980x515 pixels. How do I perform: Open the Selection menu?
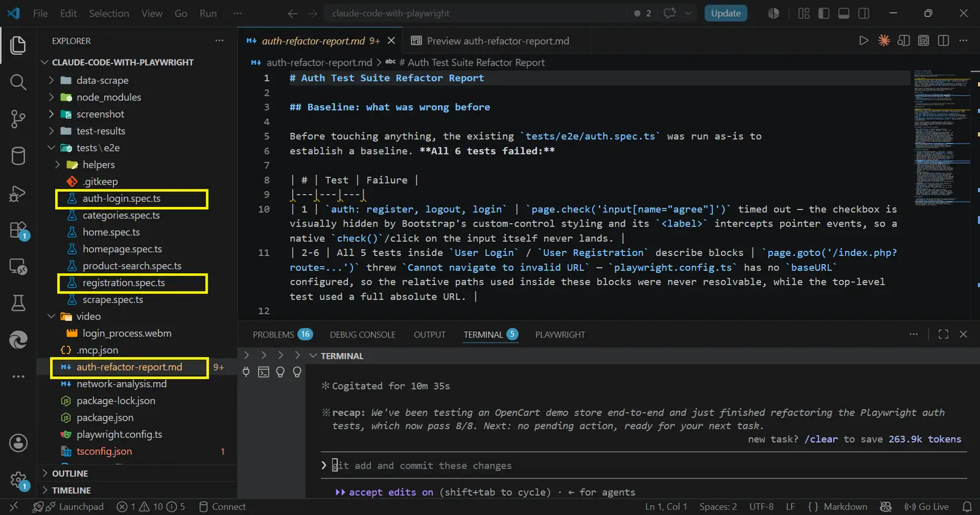tap(109, 13)
